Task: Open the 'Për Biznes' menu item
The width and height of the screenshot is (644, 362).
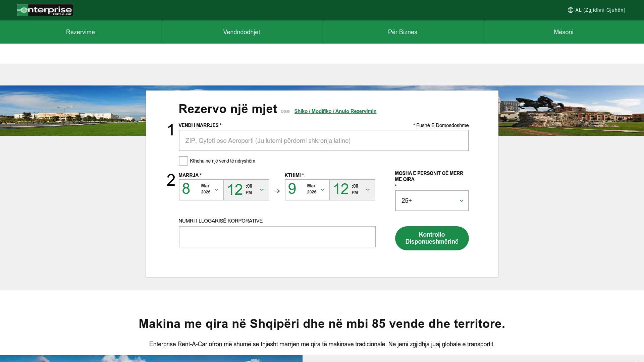Action: pos(402,32)
